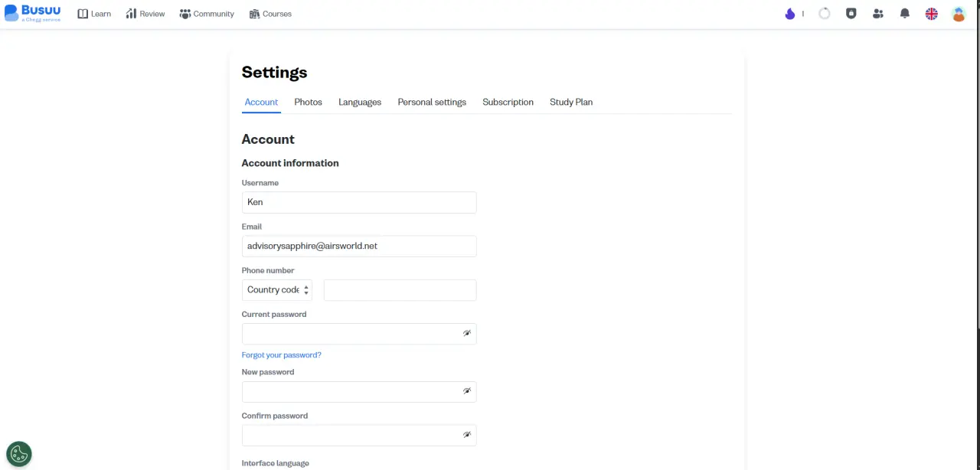Screen dimensions: 980x470
Task: Open the daily goal progress ring
Action: coord(825,14)
